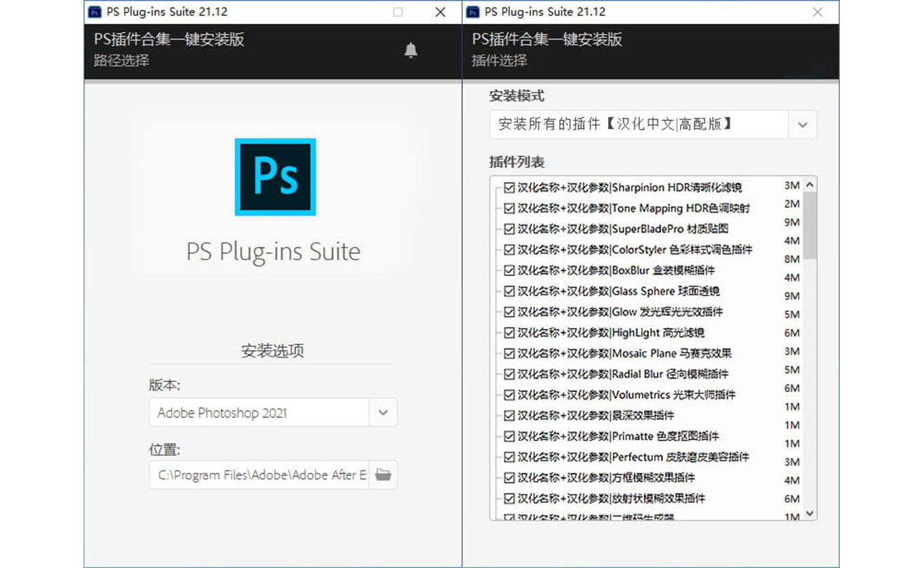
Task: Click the chevron arrow of the install mode box
Action: (x=802, y=124)
